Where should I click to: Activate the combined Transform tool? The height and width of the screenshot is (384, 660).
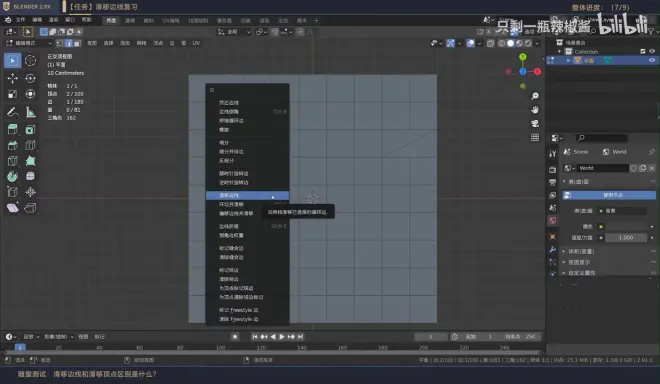pyautogui.click(x=30, y=94)
